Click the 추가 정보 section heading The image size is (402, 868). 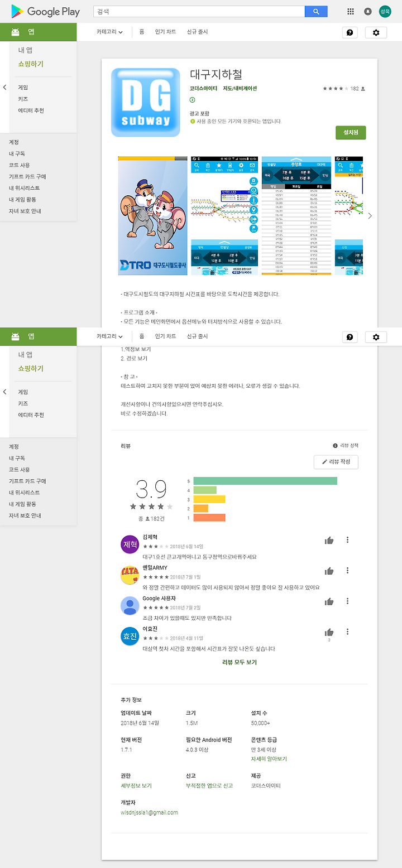tap(131, 700)
